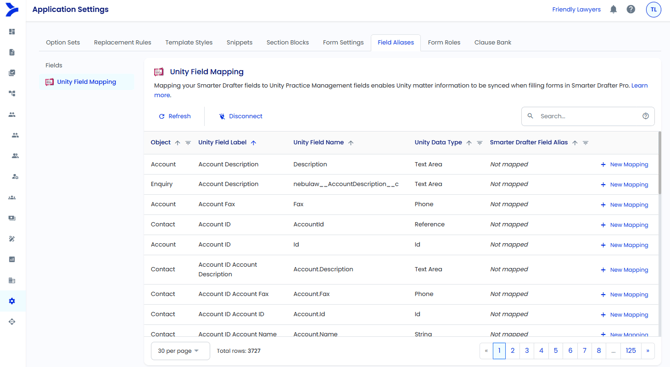Add New Mapping for the Description field
The image size is (670, 367).
pyautogui.click(x=624, y=164)
